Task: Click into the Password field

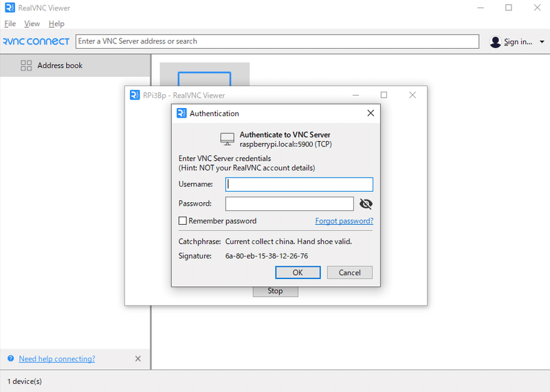Action: [x=289, y=204]
